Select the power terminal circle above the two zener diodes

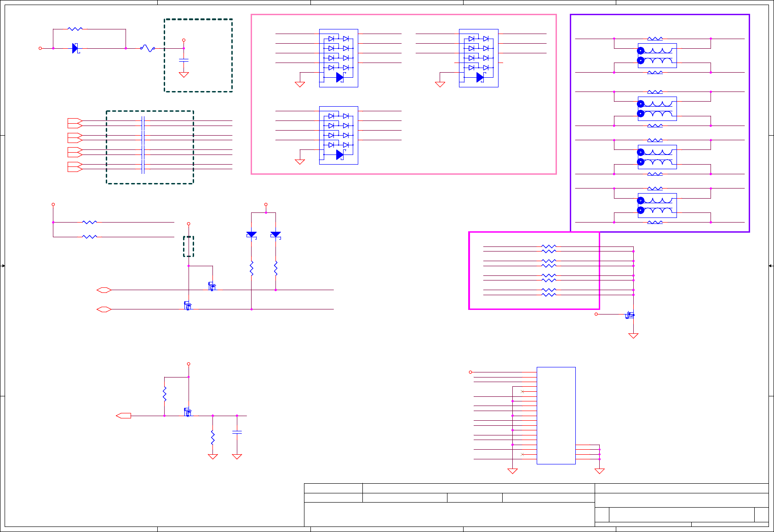pos(266,204)
